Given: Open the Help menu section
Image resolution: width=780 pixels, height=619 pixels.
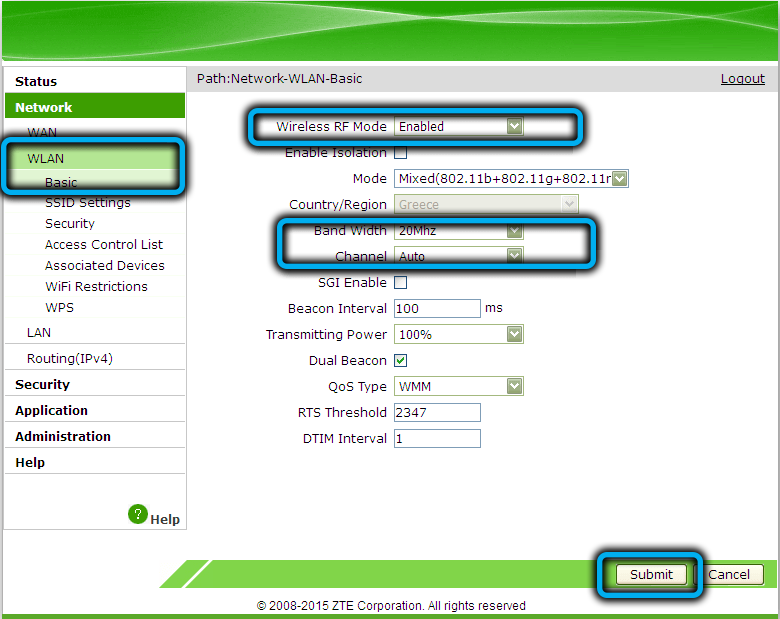Looking at the screenshot, I should point(30,462).
